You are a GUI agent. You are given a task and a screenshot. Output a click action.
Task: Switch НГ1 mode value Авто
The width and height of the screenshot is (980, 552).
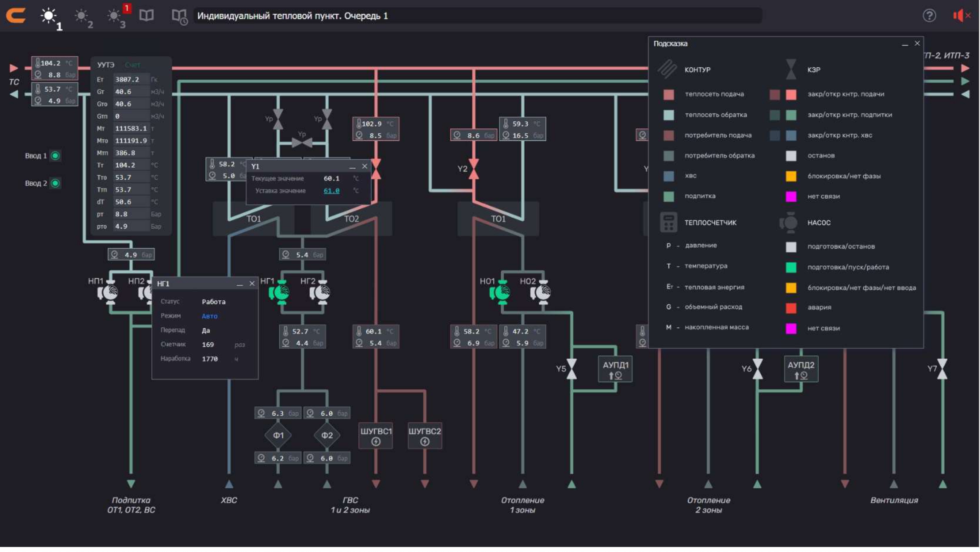click(x=209, y=316)
